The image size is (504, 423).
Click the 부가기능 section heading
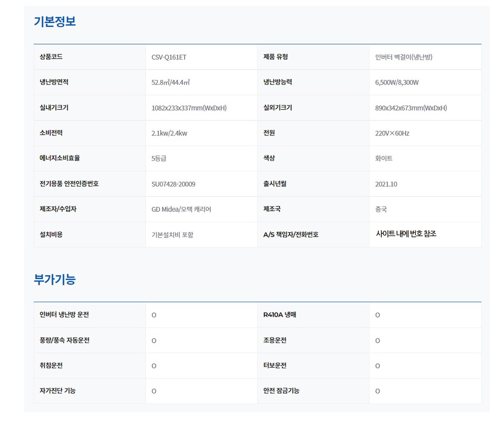click(x=55, y=279)
